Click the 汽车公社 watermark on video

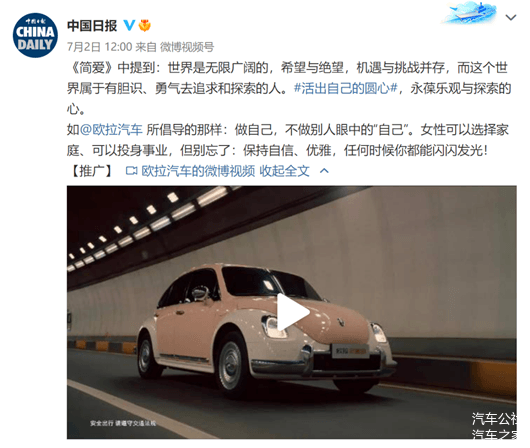494,419
